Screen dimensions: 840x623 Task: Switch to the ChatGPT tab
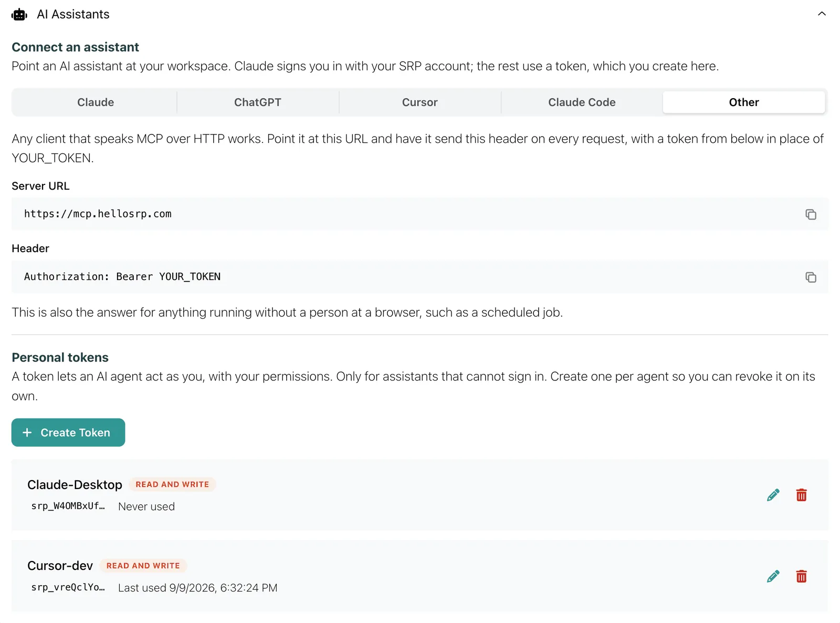[258, 102]
